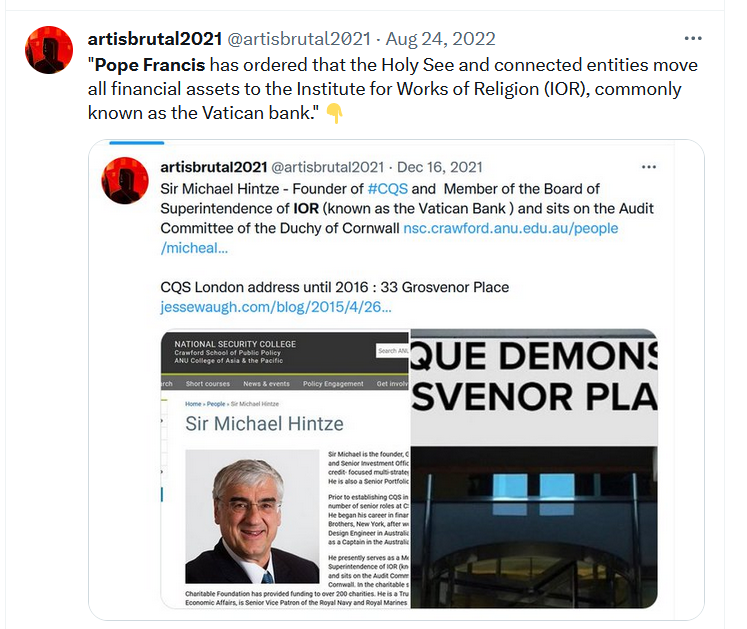Follow the jessewaugh.com/blog link
The height and width of the screenshot is (629, 747).
(x=276, y=307)
